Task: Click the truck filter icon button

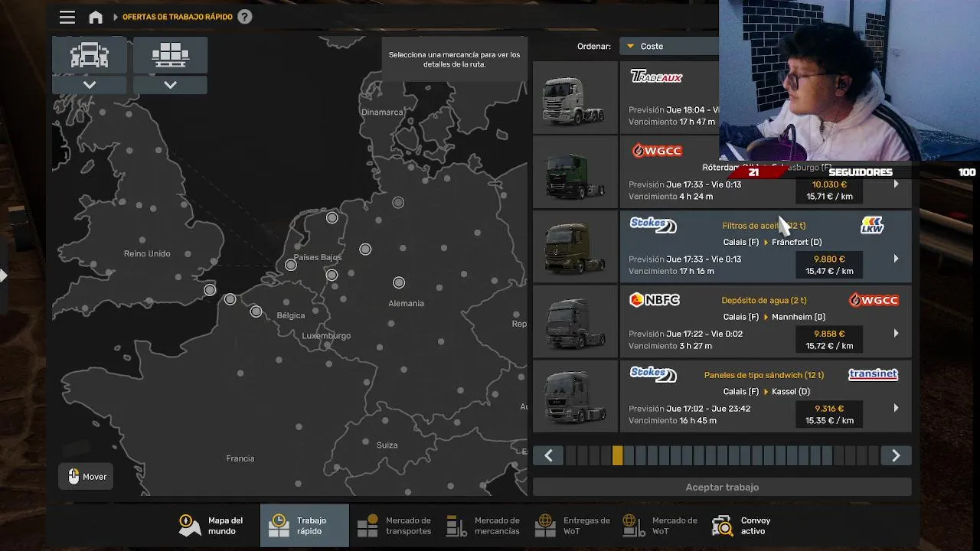Action: (90, 55)
